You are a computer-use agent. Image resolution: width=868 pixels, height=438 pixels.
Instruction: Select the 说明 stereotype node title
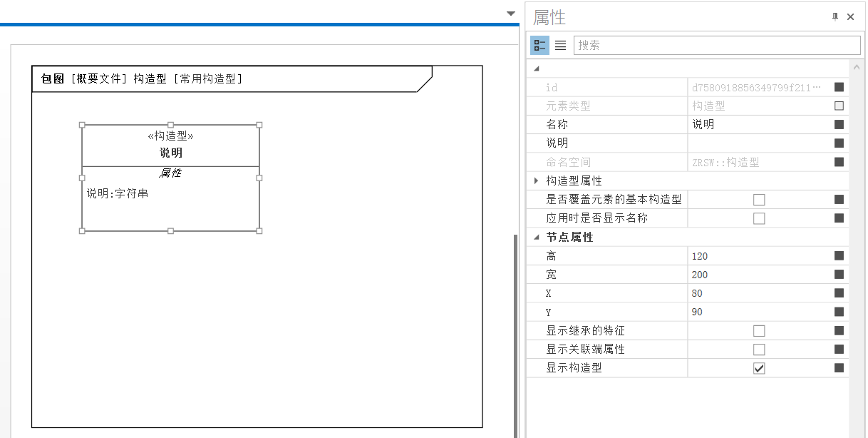170,153
